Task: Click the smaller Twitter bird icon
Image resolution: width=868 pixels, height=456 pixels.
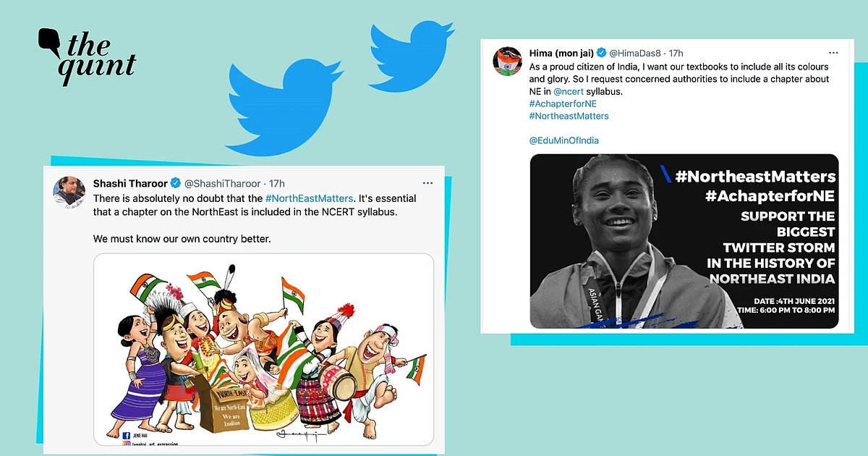Action: click(x=412, y=56)
